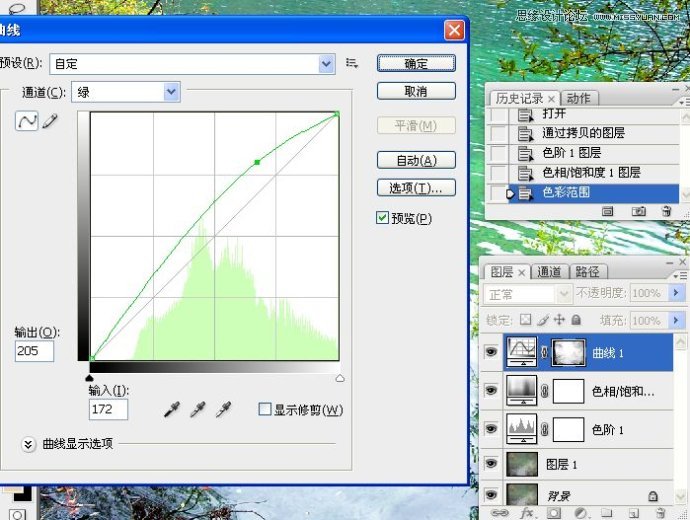Click the white point input slider
This screenshot has width=690, height=520.
(340, 378)
